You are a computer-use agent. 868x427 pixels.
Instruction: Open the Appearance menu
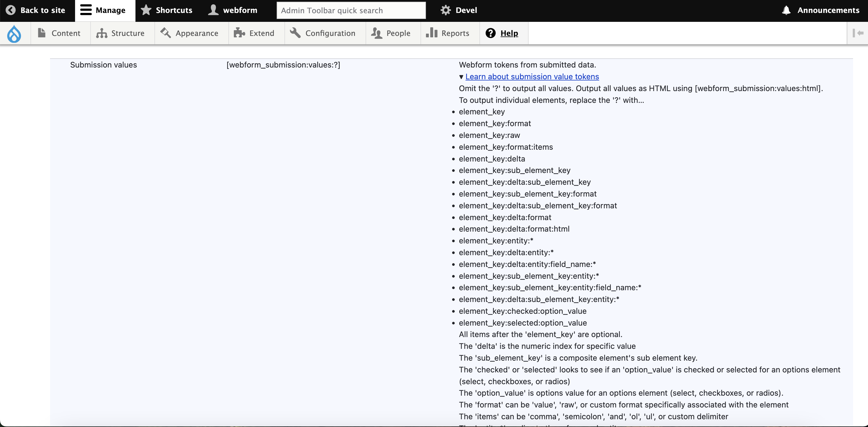click(x=190, y=33)
